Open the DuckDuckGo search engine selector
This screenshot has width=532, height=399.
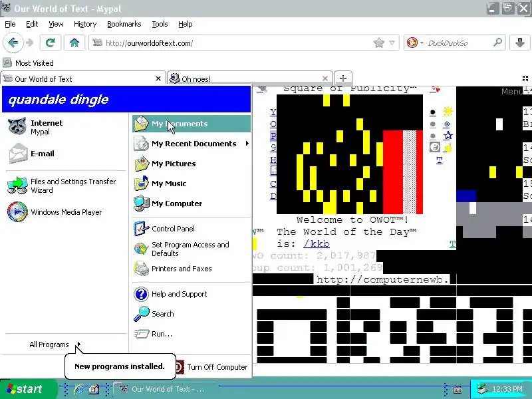click(414, 43)
